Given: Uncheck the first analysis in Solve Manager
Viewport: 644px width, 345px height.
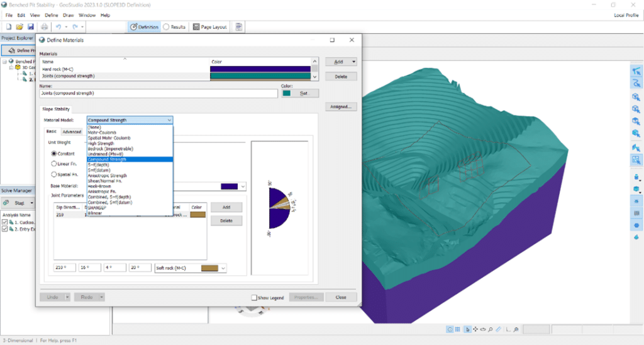Looking at the screenshot, I should [5, 222].
